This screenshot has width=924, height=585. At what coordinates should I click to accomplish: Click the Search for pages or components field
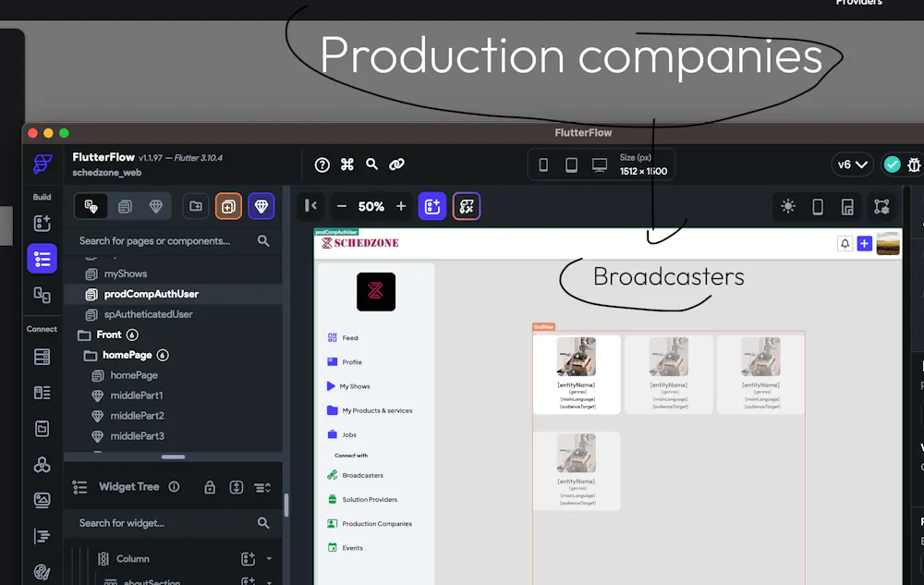157,239
